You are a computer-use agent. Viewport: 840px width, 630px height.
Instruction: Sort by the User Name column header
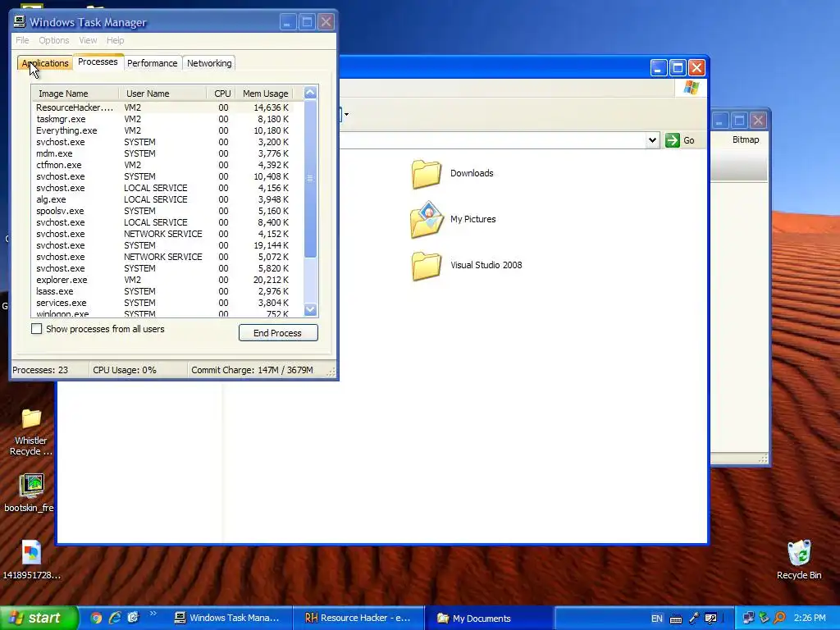point(162,94)
